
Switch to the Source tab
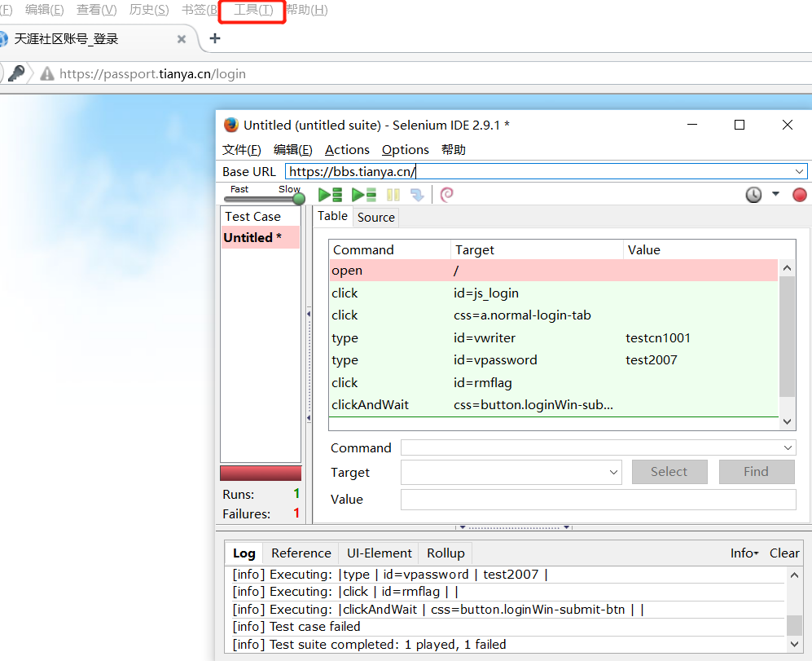[x=376, y=218]
